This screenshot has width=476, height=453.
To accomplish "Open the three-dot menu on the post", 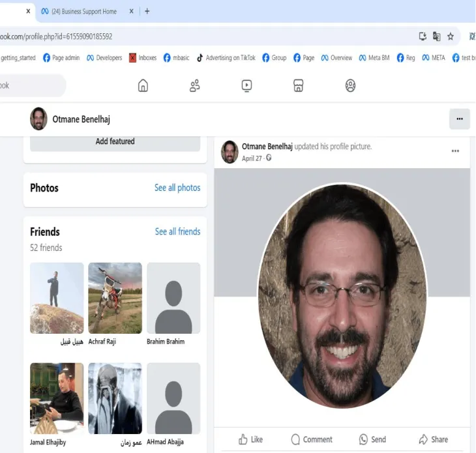I will click(x=455, y=151).
